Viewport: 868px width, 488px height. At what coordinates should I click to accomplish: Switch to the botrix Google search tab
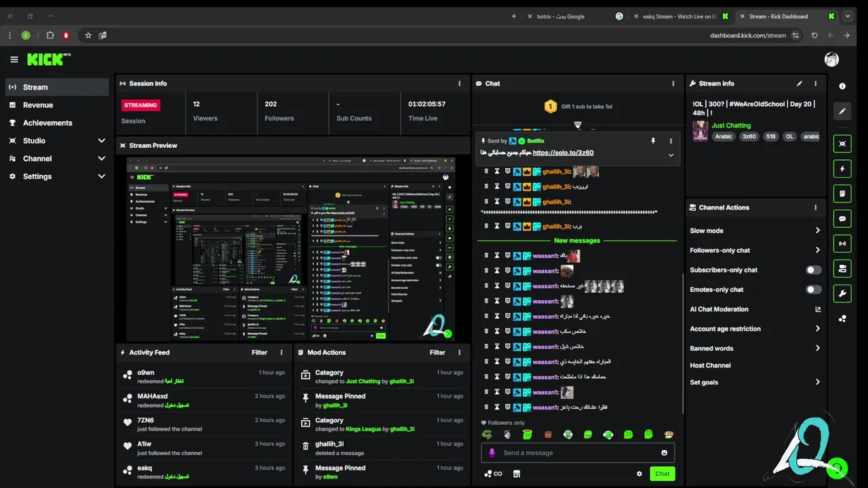pyautogui.click(x=573, y=16)
